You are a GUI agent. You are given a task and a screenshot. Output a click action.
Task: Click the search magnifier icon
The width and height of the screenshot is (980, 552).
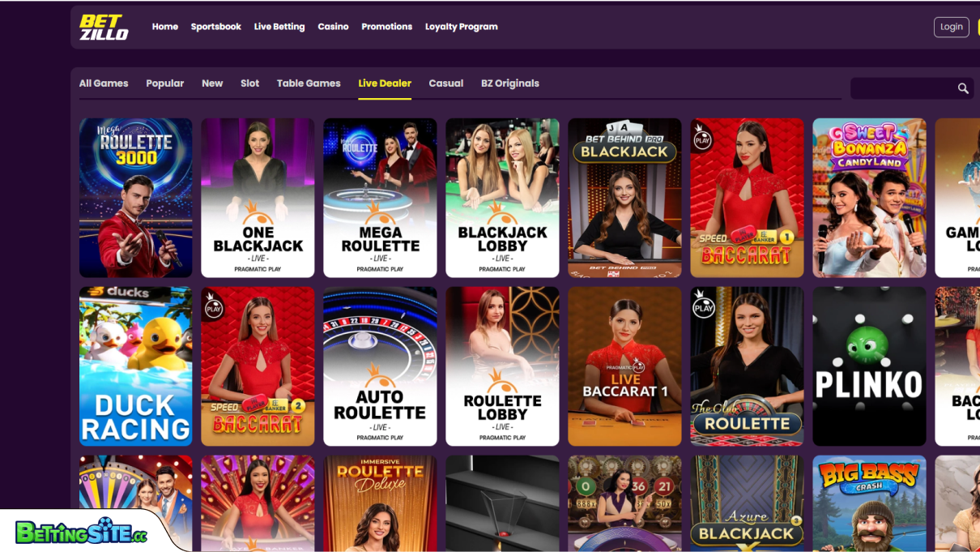[962, 88]
